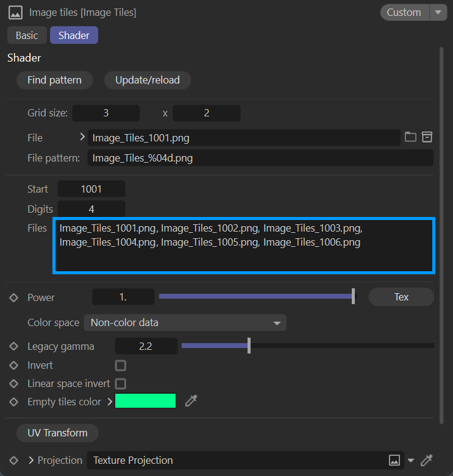Open the folder browse icon for File
453x476 pixels.
coord(411,137)
